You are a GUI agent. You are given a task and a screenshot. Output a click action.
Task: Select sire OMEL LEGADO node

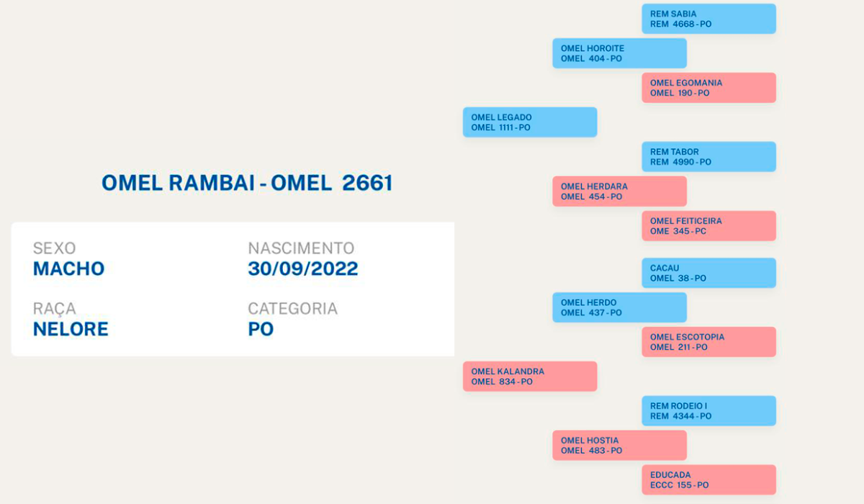tap(529, 122)
